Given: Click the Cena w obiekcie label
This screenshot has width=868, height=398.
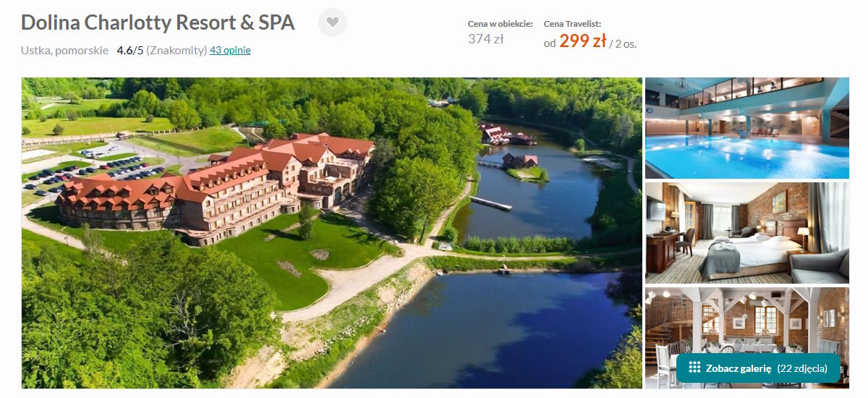Looking at the screenshot, I should [x=501, y=24].
